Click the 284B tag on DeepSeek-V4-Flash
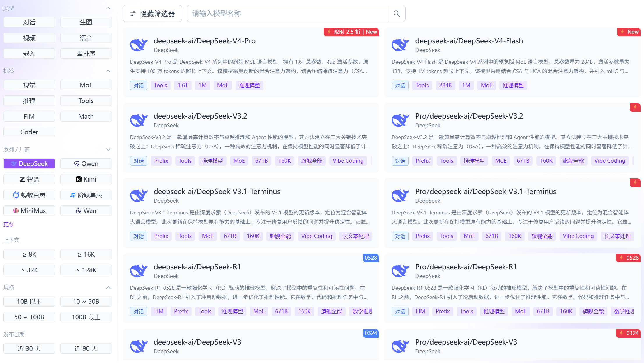The height and width of the screenshot is (363, 644). [x=445, y=85]
